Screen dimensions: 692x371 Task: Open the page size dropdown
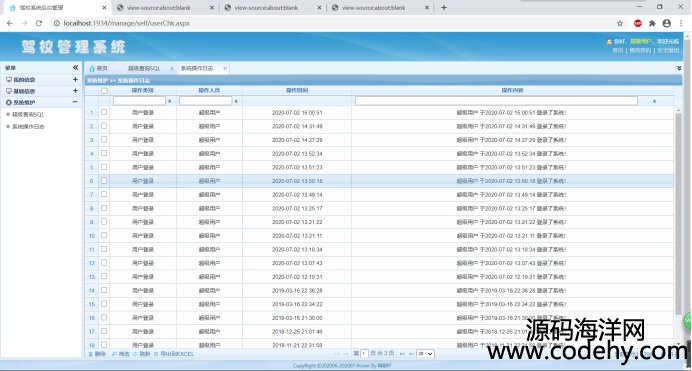pyautogui.click(x=425, y=353)
